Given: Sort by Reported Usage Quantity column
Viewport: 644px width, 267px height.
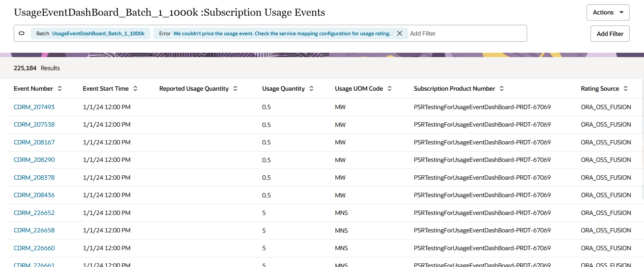Looking at the screenshot, I should (235, 88).
